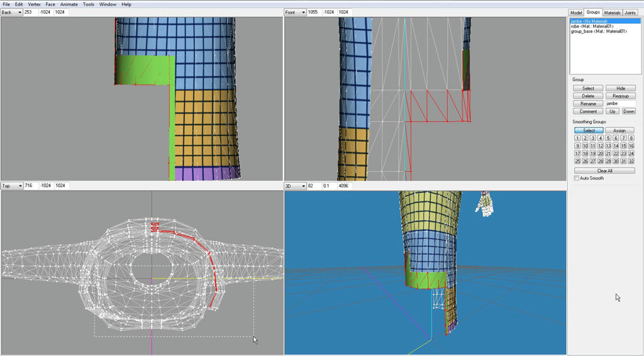Toggle smoothing group 9

pos(577,146)
